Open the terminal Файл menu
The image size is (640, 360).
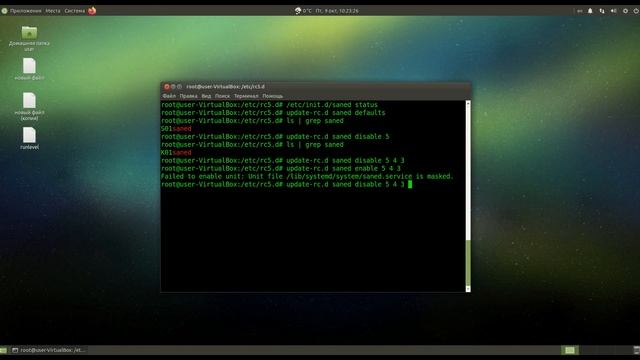[x=169, y=96]
